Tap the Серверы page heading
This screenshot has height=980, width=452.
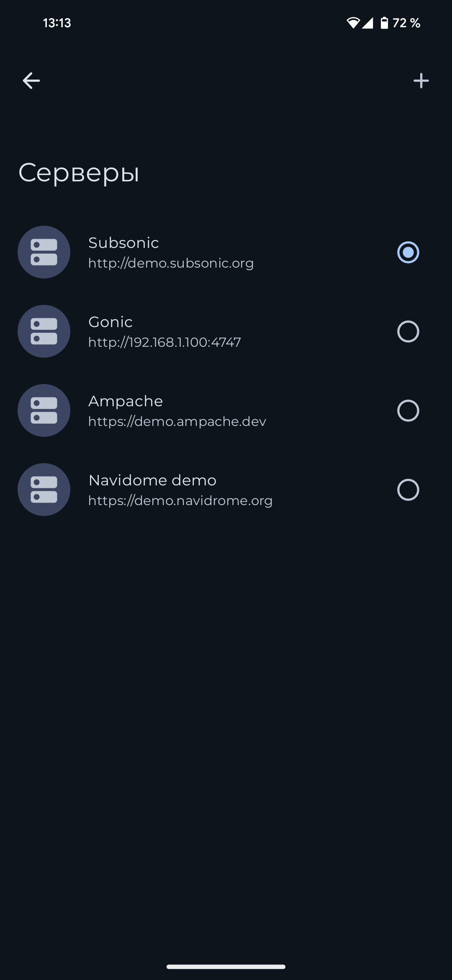(x=79, y=173)
